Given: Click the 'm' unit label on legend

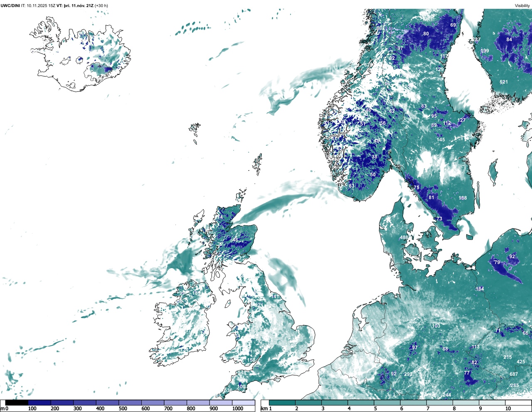Looking at the screenshot, I should 2,409.
